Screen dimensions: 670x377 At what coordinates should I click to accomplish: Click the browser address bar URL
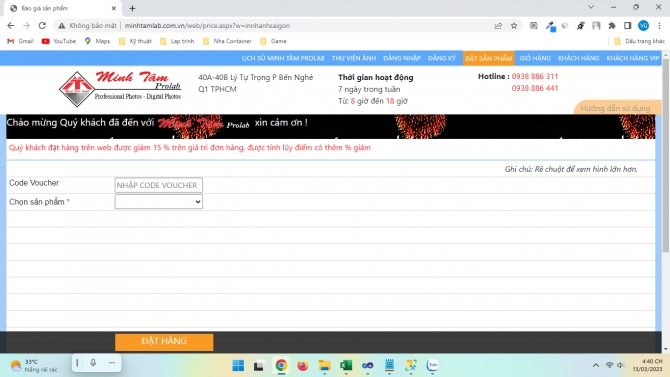coord(207,26)
